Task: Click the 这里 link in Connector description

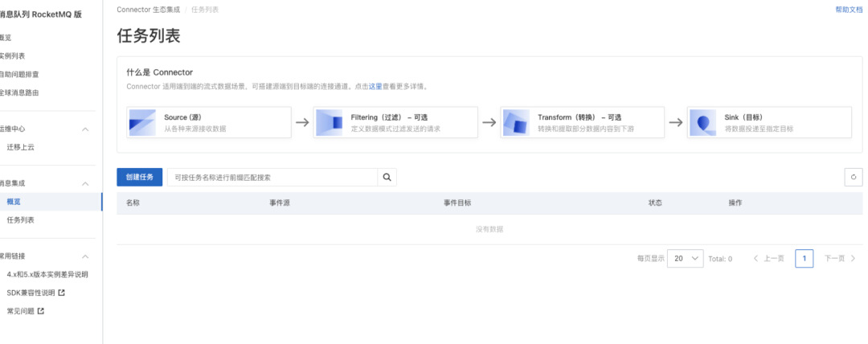Action: [x=375, y=87]
